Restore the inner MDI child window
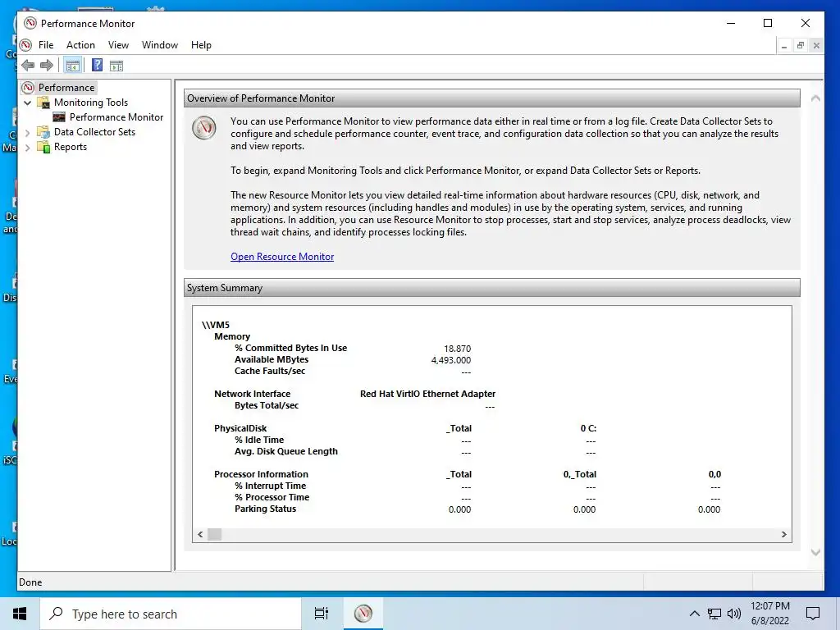 tap(801, 46)
